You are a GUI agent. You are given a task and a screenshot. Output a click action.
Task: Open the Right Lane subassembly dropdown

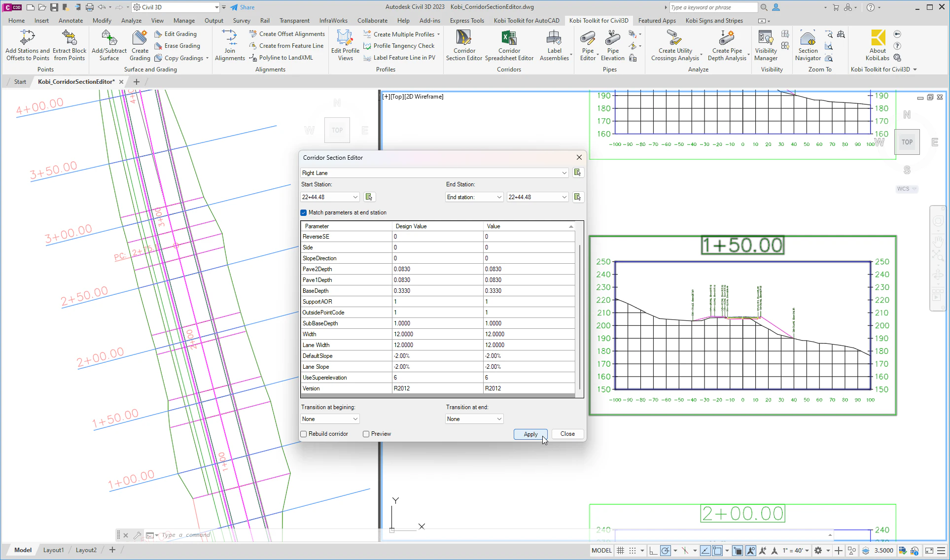[564, 173]
